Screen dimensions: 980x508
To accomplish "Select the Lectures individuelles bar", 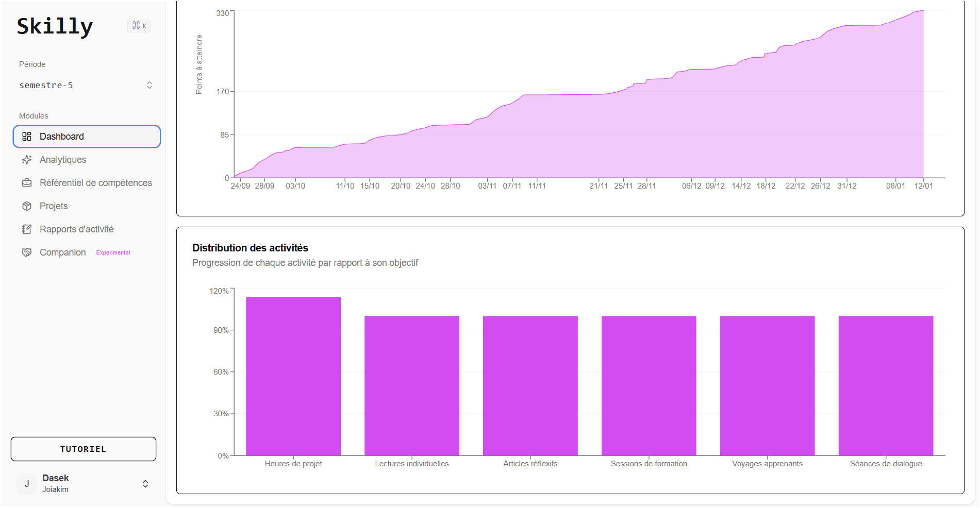I will (x=412, y=386).
